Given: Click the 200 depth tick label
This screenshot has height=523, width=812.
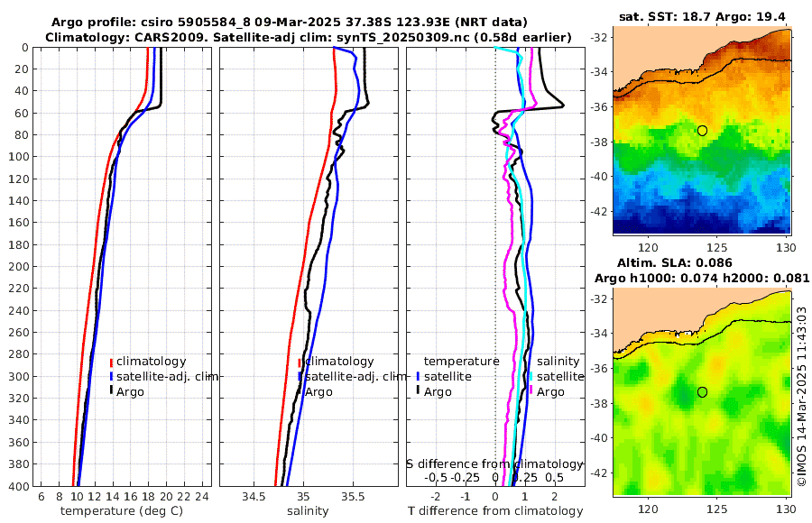Looking at the screenshot, I should click(18, 266).
